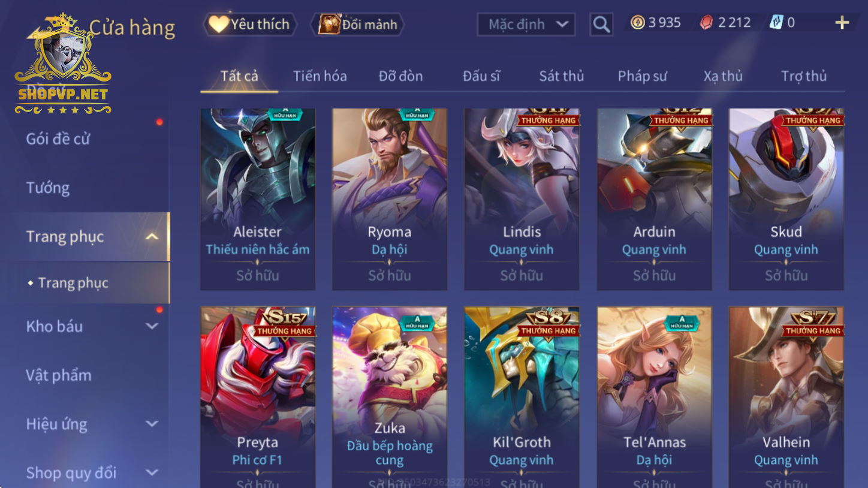Click the red ruby currency icon

pyautogui.click(x=707, y=23)
